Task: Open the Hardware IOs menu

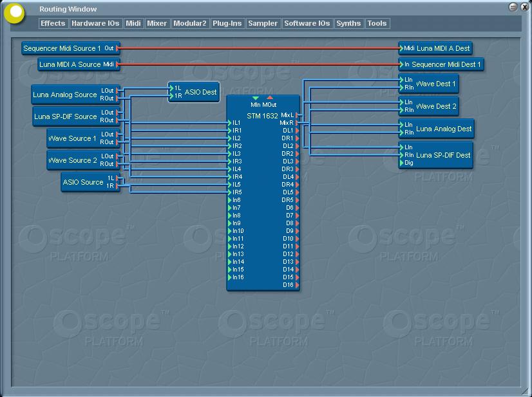Action: [x=95, y=23]
